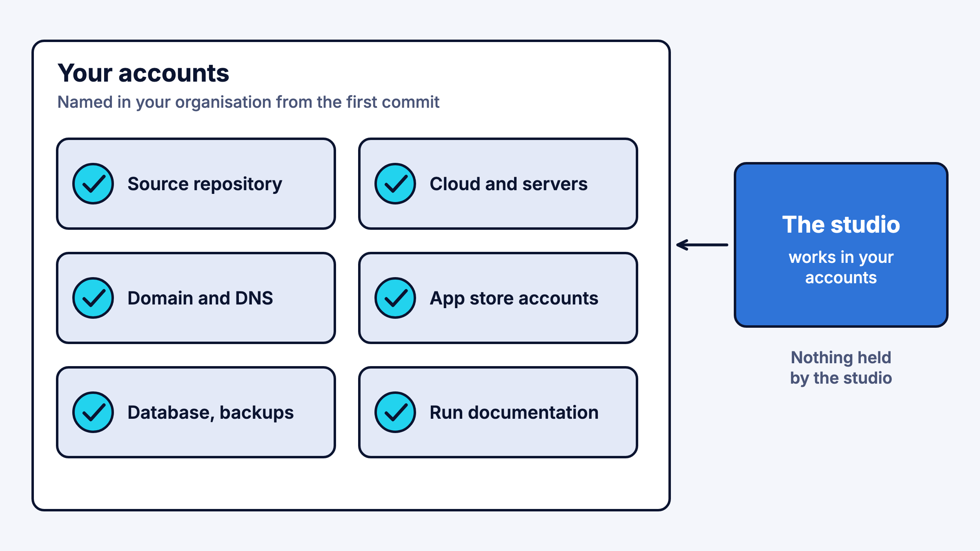The image size is (980, 551).
Task: Click the checkmark icon beside Cloud and servers
Action: click(x=395, y=184)
